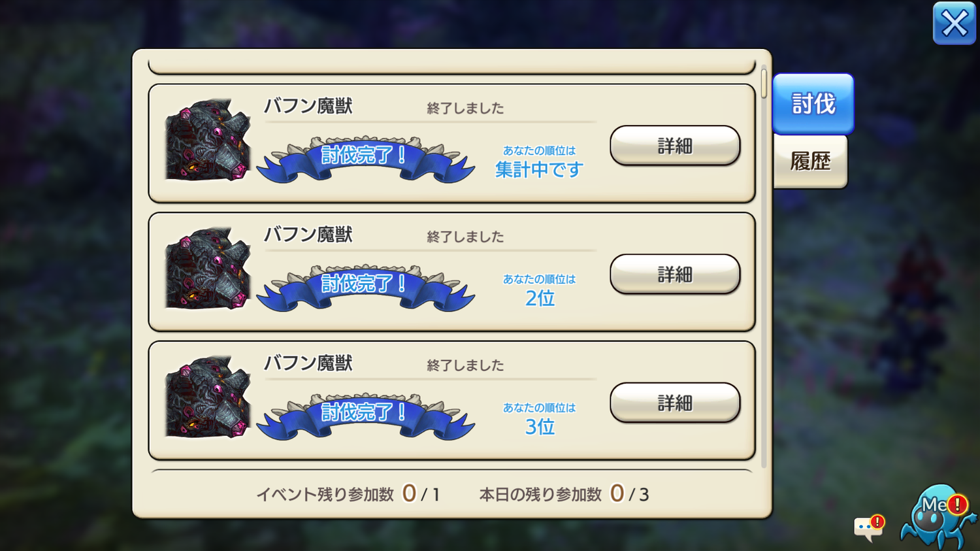Tap the 2位 ranking result
Screen dimensions: 980x551
click(x=540, y=298)
